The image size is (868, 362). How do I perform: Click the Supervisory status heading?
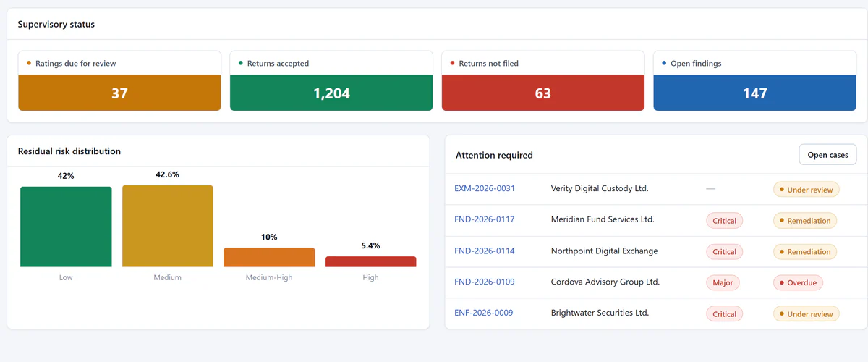pos(56,24)
